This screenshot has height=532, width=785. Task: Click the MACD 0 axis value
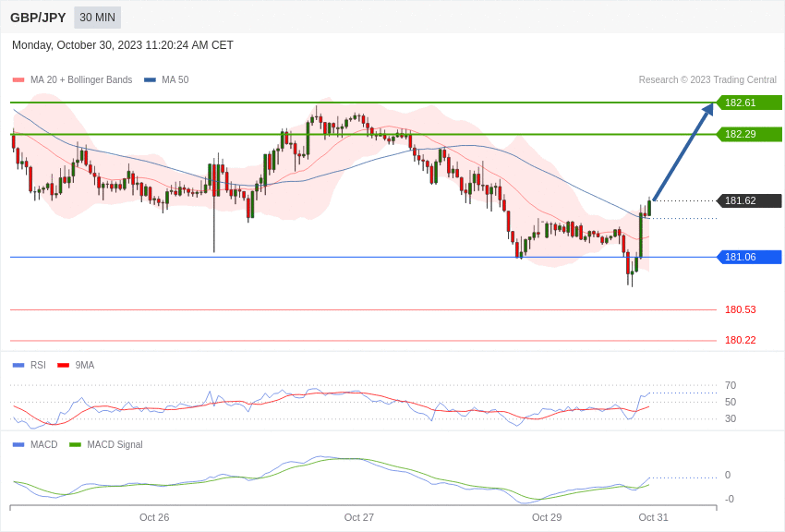pyautogui.click(x=728, y=475)
